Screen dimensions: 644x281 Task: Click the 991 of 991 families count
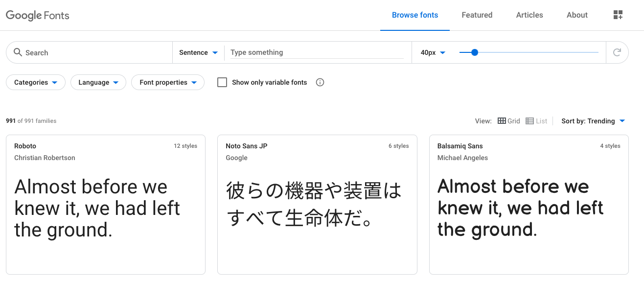[x=31, y=121]
